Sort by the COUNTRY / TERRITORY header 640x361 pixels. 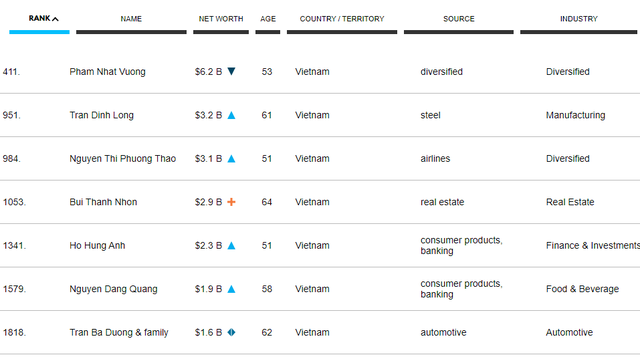342,19
